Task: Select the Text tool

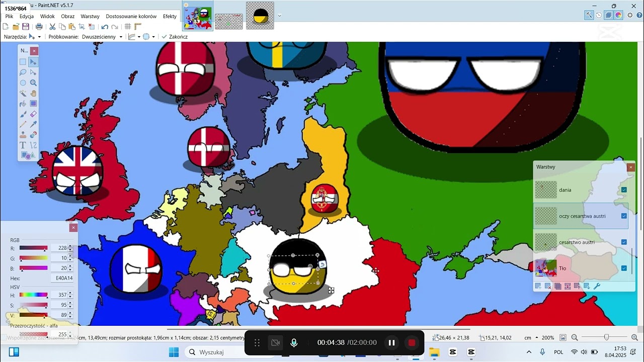Action: (23, 145)
